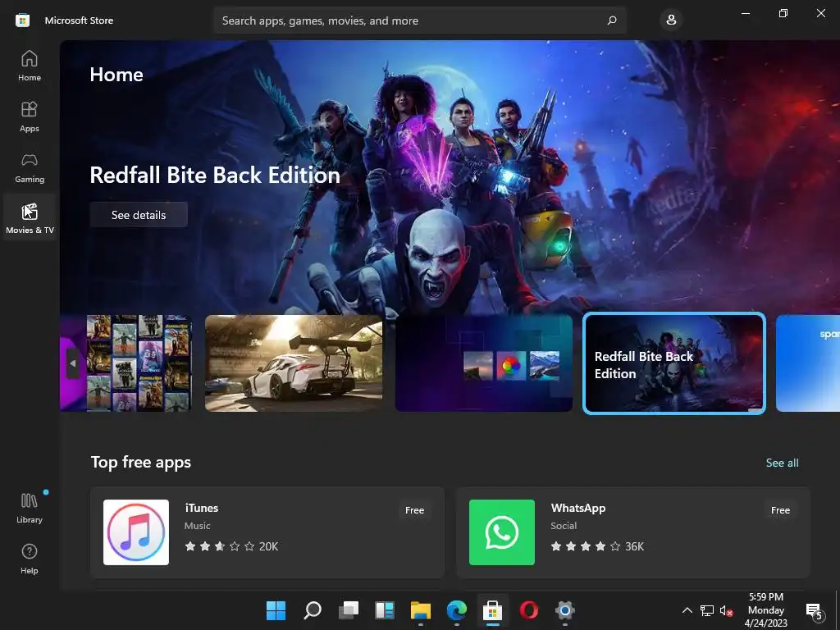
Task: Click the Redfall Bite Back Edition heading
Action: tap(215, 176)
